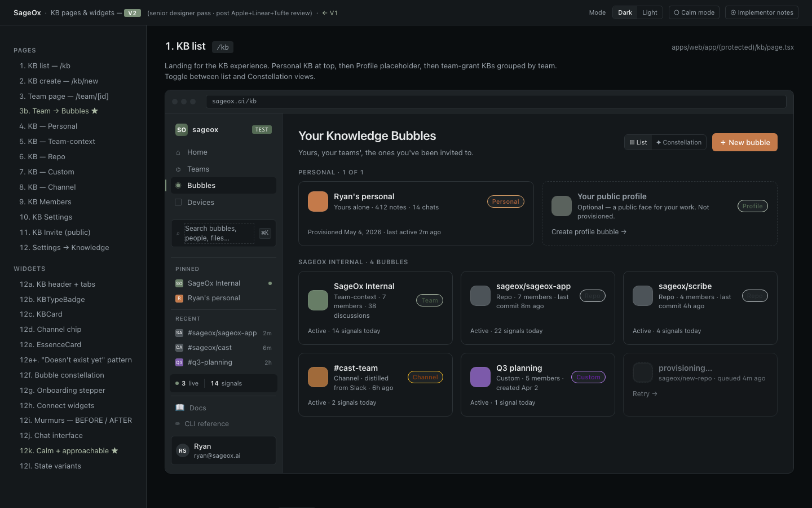This screenshot has height=508, width=812.
Task: Click the provisioning placeholder bubble icon
Action: pos(643,373)
